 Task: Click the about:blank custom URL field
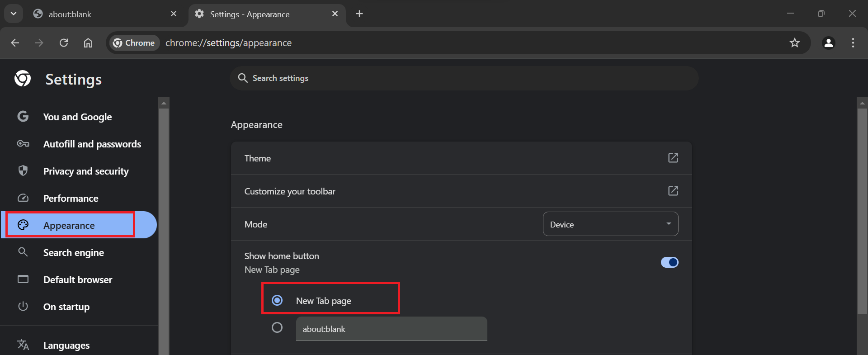[x=392, y=329]
